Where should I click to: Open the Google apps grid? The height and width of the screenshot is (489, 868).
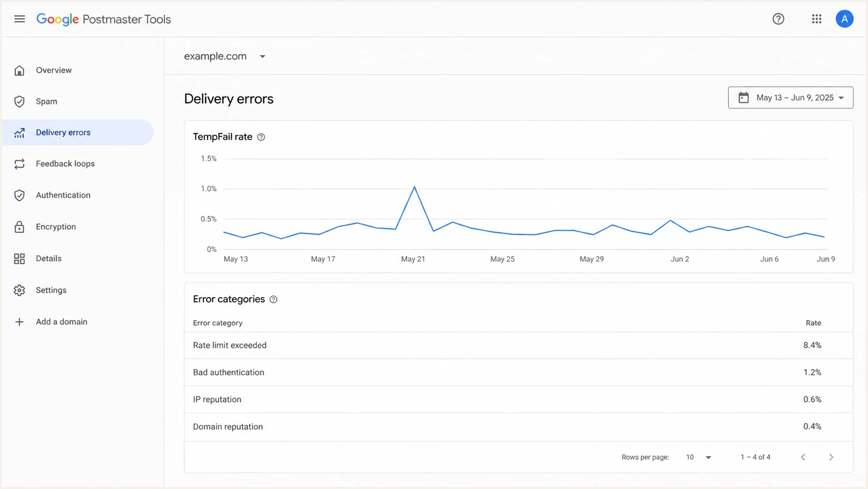tap(817, 19)
